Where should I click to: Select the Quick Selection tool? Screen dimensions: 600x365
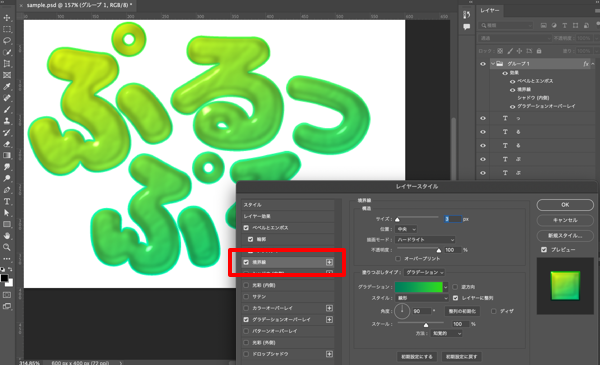(x=7, y=52)
